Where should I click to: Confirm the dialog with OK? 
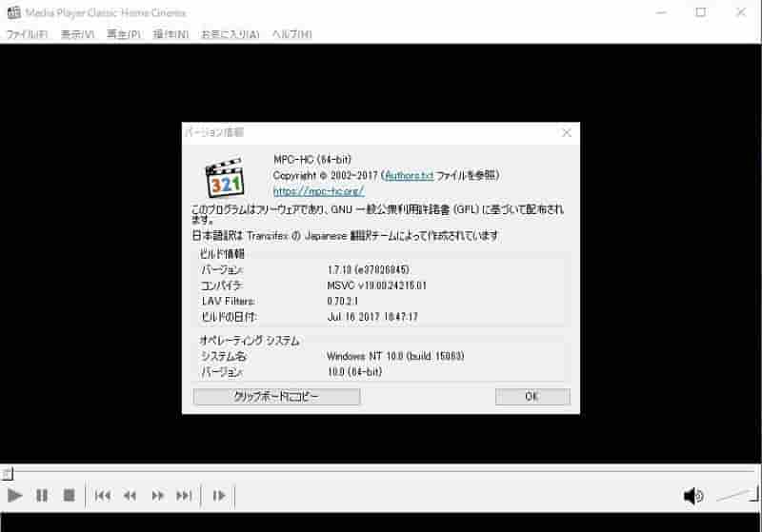tap(532, 397)
